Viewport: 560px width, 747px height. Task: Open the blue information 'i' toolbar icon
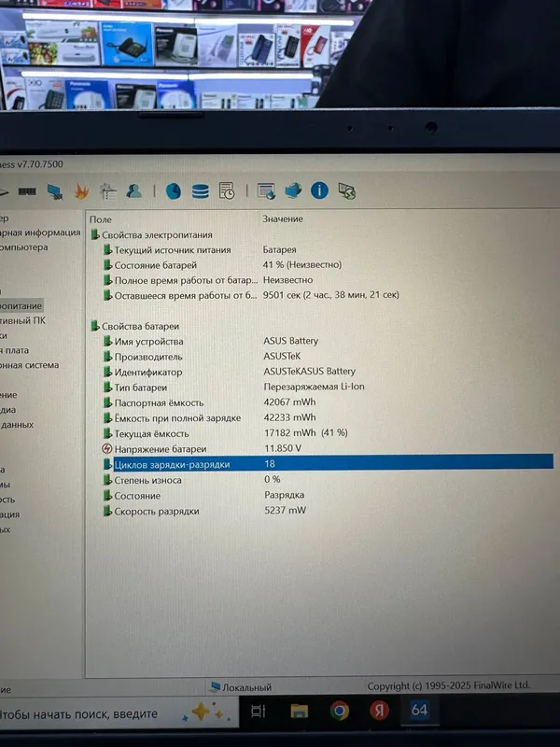[x=319, y=190]
